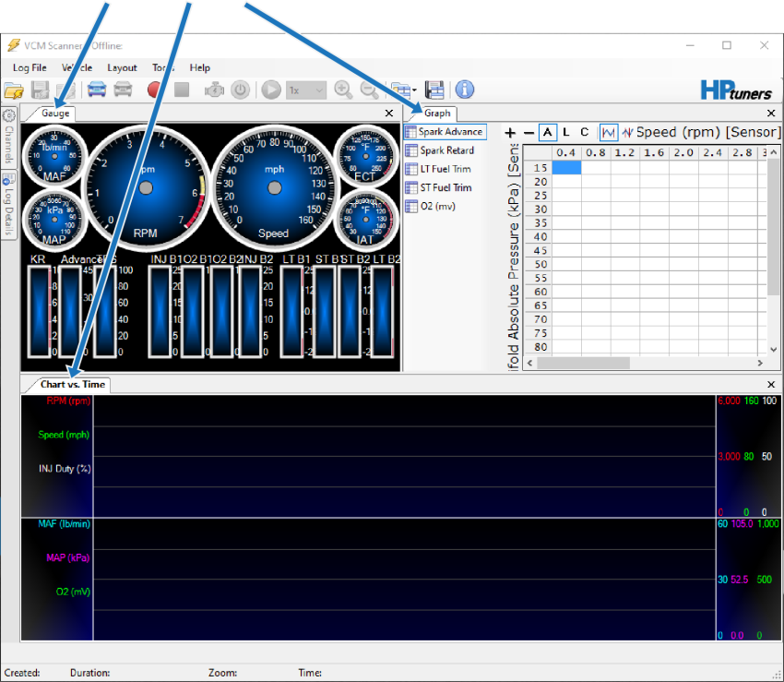This screenshot has width=784, height=682.
Task: Click the blue info icon
Action: [465, 90]
